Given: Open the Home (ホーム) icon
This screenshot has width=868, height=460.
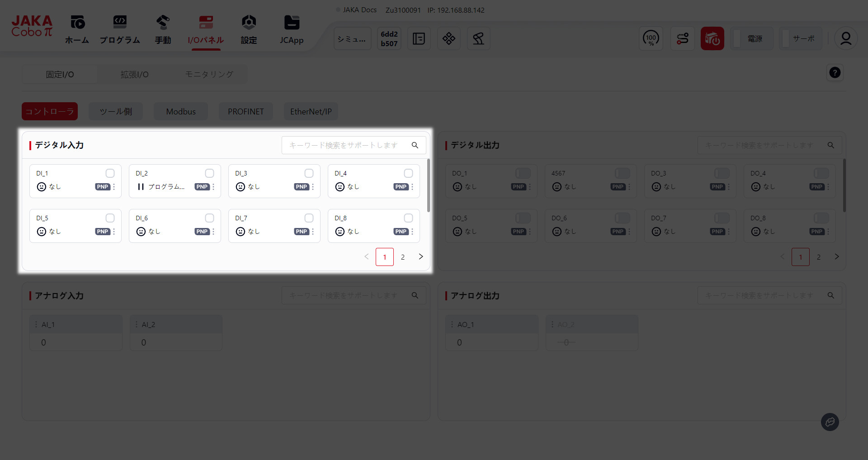Looking at the screenshot, I should tap(77, 23).
